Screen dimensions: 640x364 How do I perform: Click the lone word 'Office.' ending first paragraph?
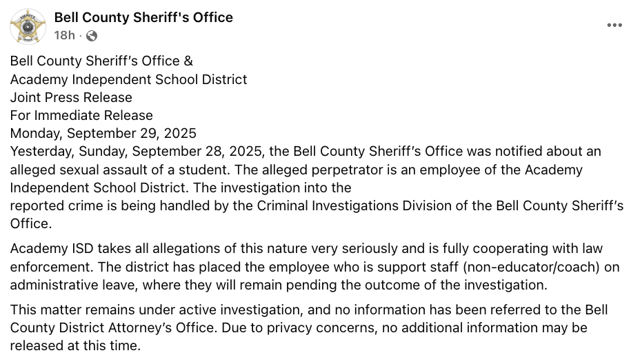pyautogui.click(x=30, y=223)
